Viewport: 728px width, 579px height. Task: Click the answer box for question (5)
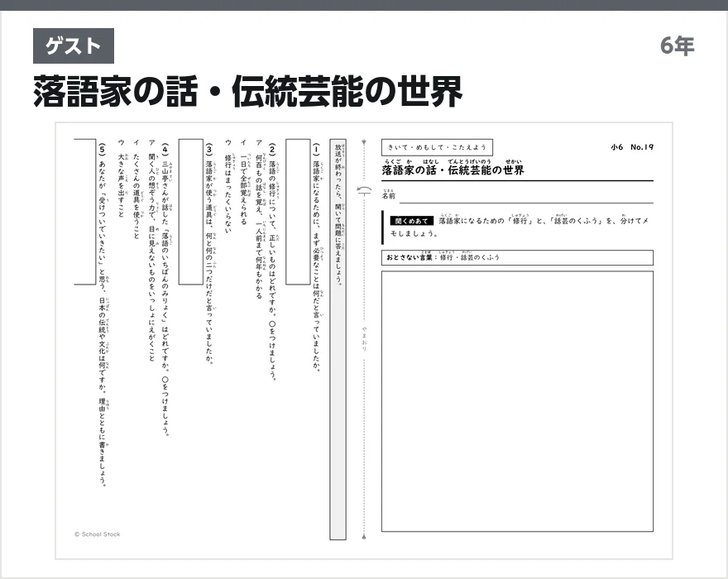point(85,211)
